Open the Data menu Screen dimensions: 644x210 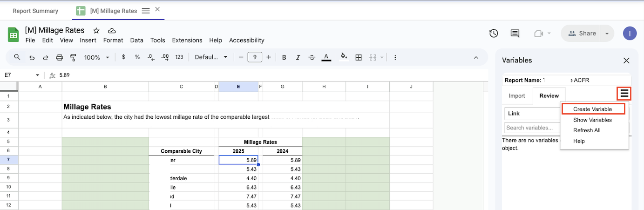136,40
